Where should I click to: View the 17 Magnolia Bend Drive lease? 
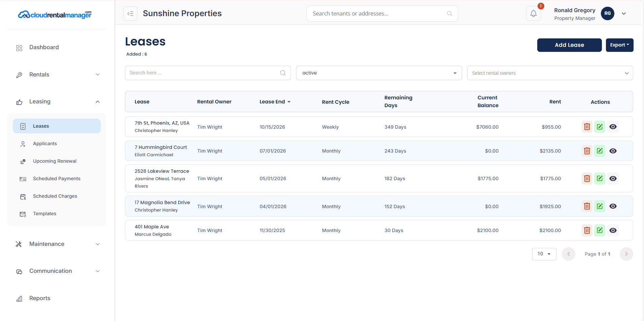(613, 206)
